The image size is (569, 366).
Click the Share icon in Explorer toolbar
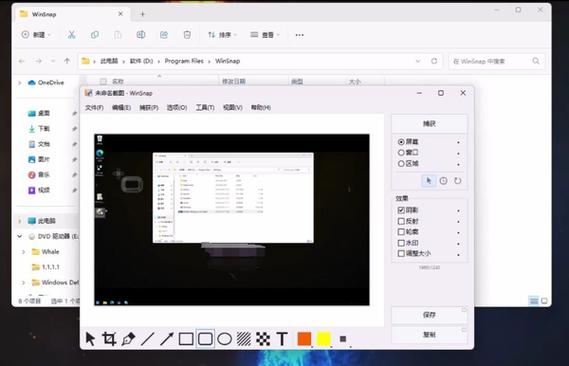click(164, 35)
